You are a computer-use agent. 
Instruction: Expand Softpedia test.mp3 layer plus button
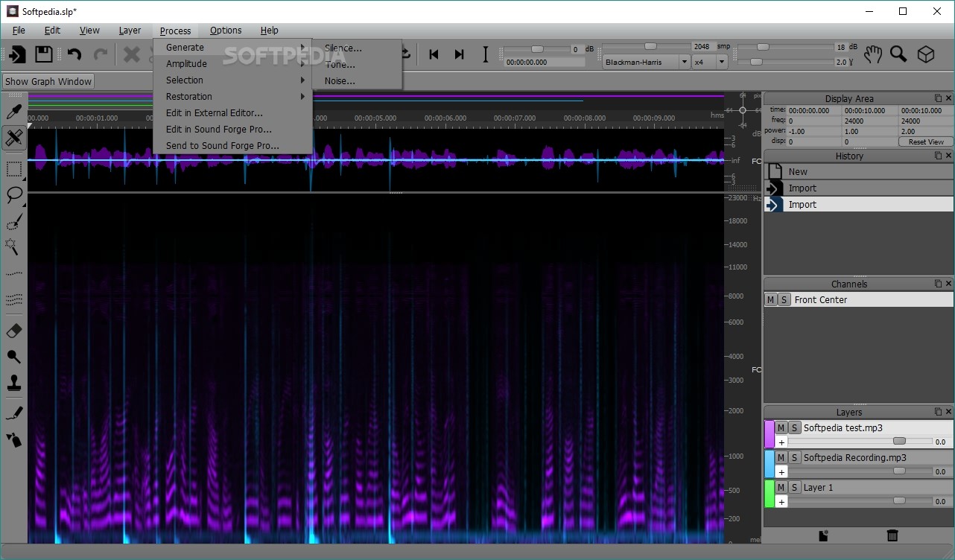tap(781, 442)
